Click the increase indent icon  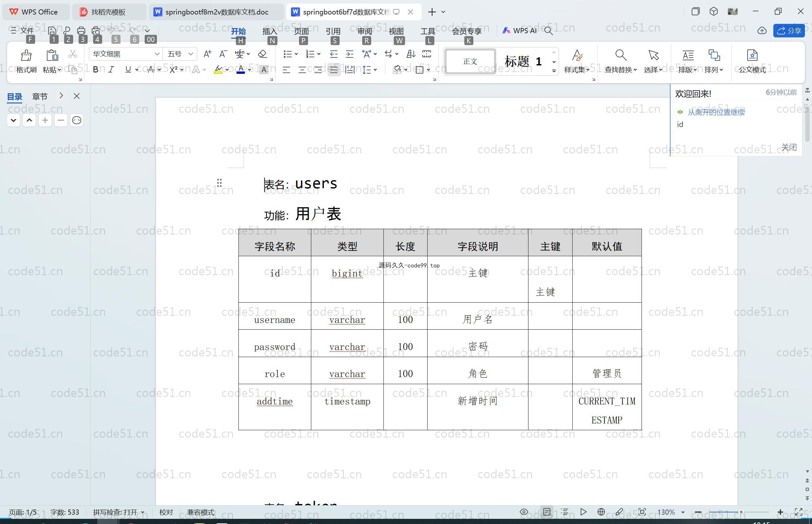coord(349,54)
